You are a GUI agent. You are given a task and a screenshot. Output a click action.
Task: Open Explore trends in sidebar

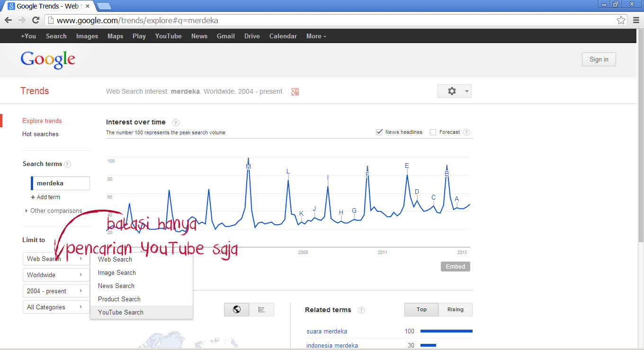pos(42,121)
